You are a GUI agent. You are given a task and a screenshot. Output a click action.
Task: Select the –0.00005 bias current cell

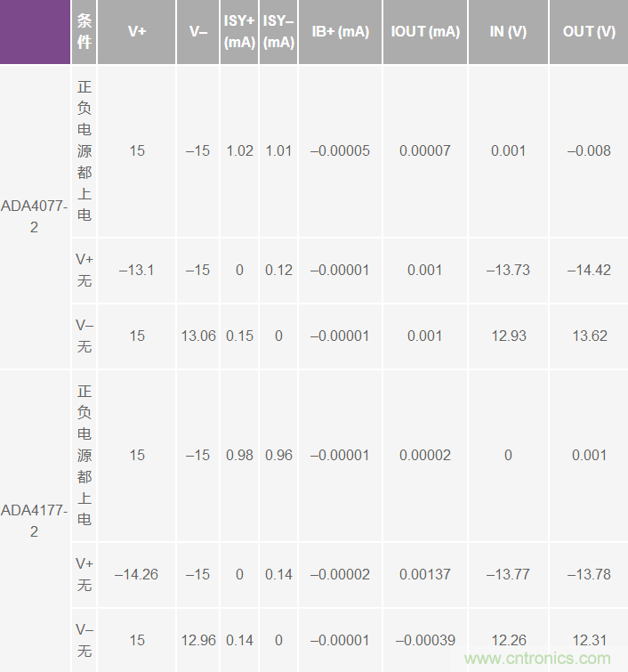(340, 150)
